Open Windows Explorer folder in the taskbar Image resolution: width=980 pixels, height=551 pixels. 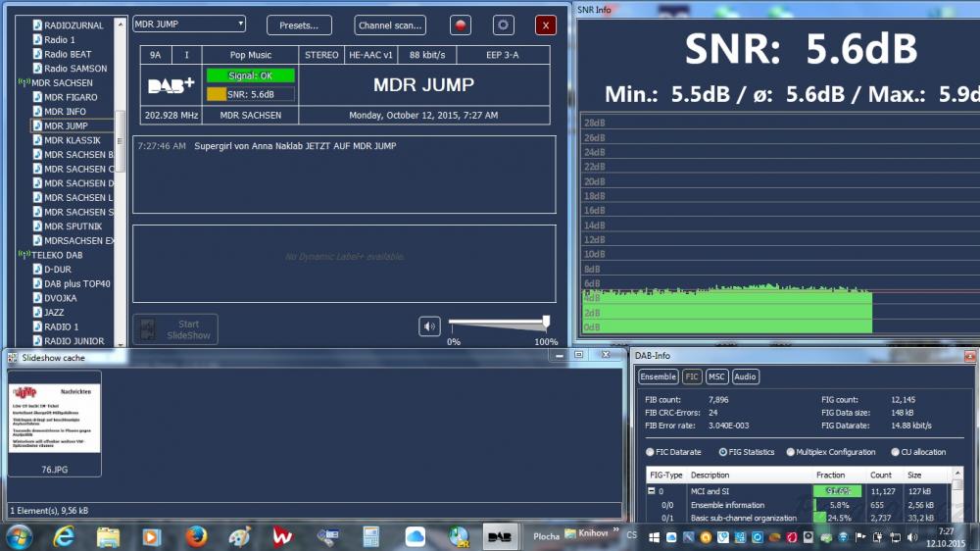point(108,536)
